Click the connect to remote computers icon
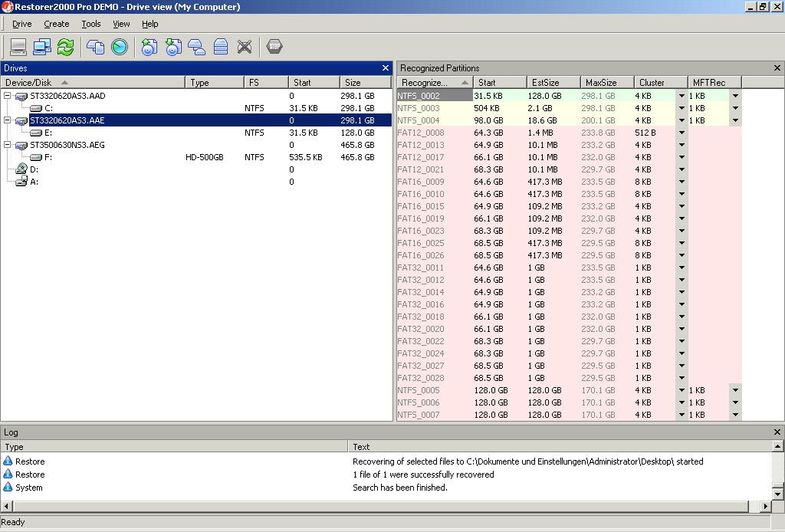The height and width of the screenshot is (532, 785). point(42,47)
